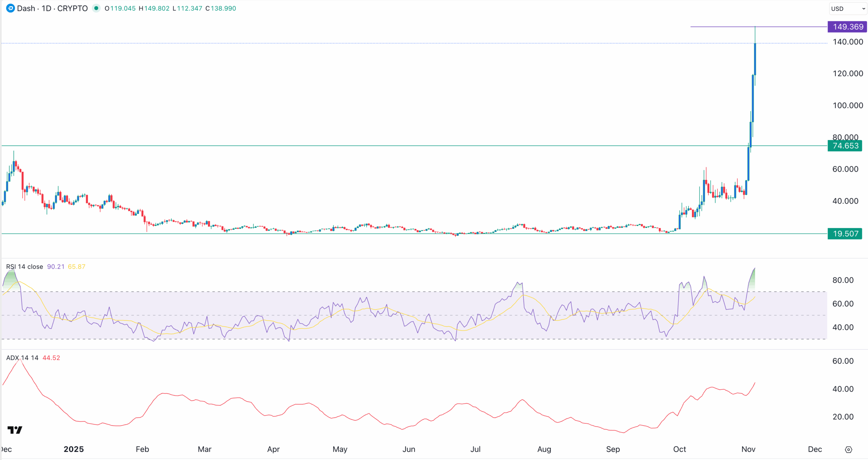Screen dimensions: 868x460
Task: Select the 74.653 green price label
Action: (x=845, y=146)
